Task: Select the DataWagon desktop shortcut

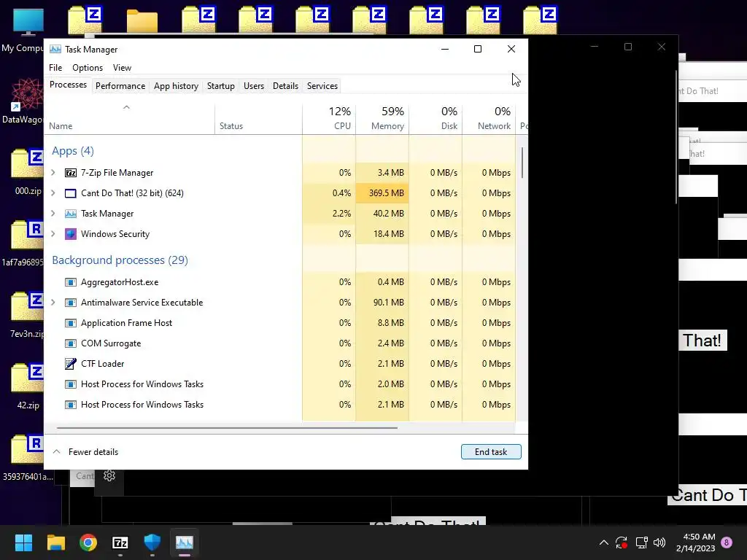Action: 23,101
